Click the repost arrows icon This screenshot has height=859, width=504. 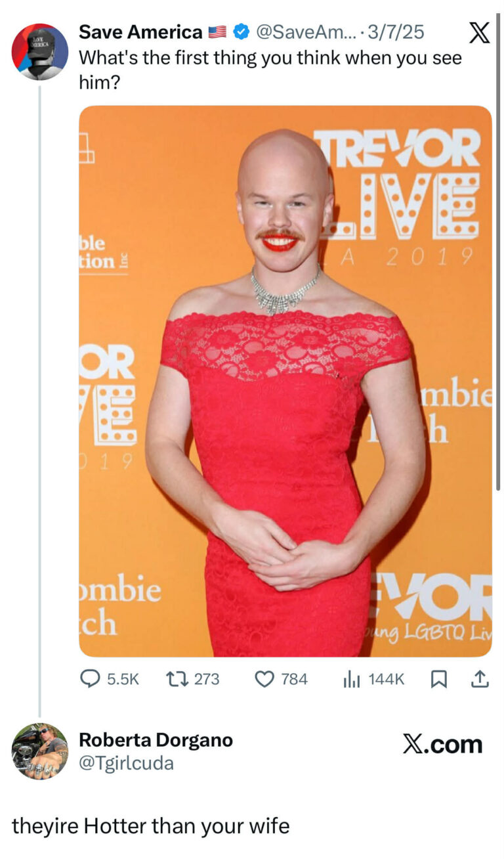176,678
